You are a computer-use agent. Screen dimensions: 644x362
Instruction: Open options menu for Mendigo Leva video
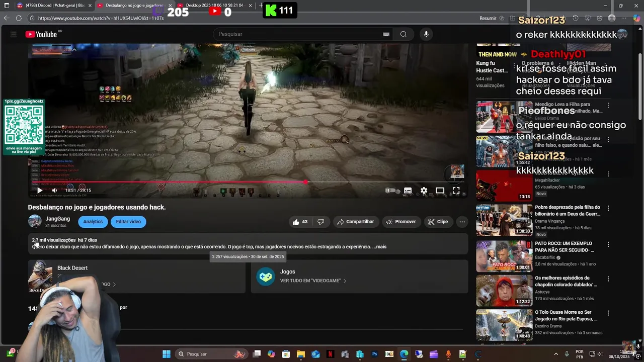608,106
